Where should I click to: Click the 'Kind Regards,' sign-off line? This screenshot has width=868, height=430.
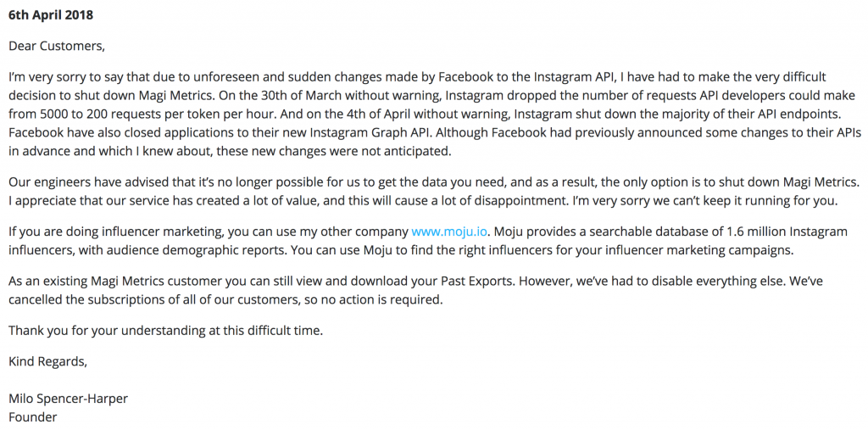point(47,362)
